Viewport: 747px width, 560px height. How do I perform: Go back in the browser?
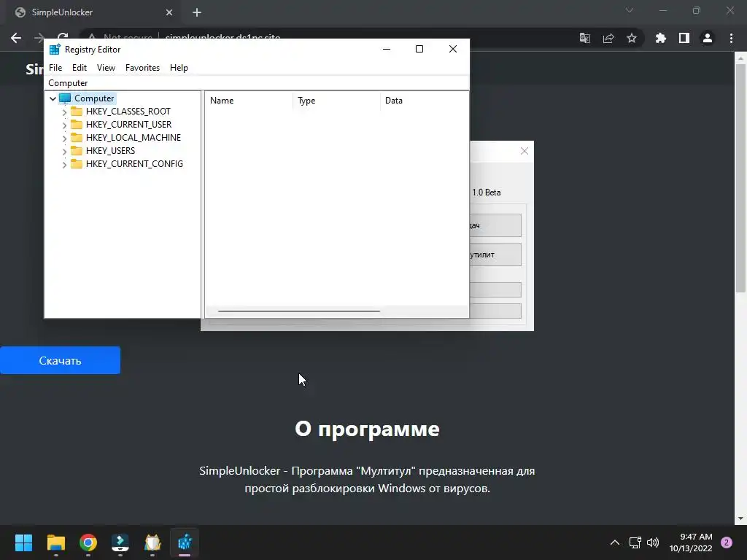[x=16, y=38]
